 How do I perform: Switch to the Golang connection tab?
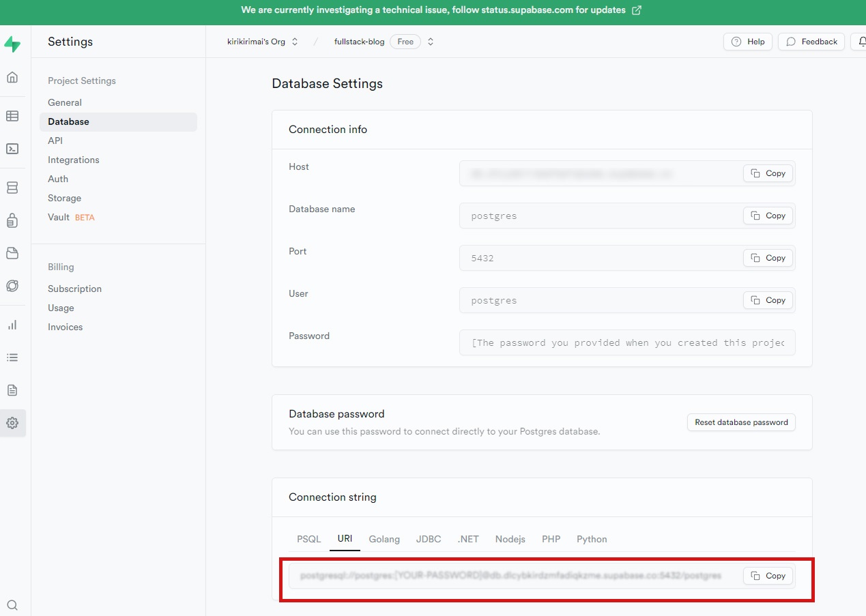pyautogui.click(x=384, y=539)
